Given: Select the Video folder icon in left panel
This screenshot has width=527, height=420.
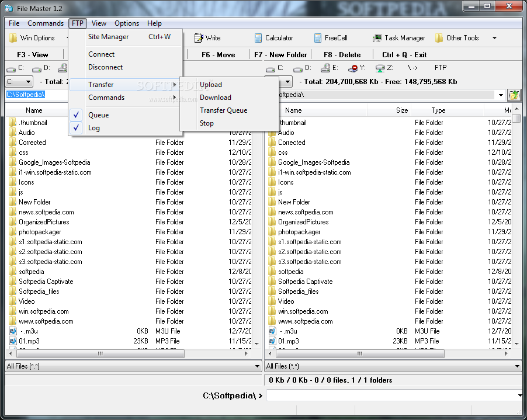Looking at the screenshot, I should coord(13,301).
